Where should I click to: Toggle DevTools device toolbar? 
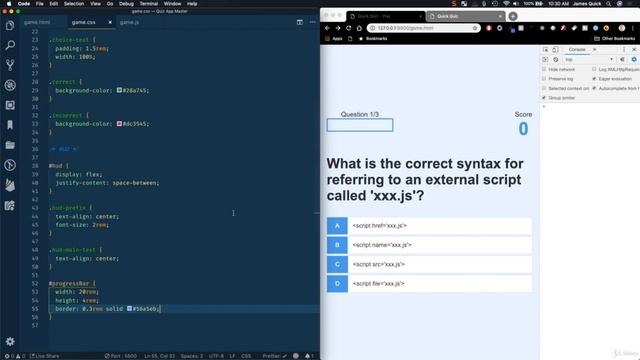(555, 49)
